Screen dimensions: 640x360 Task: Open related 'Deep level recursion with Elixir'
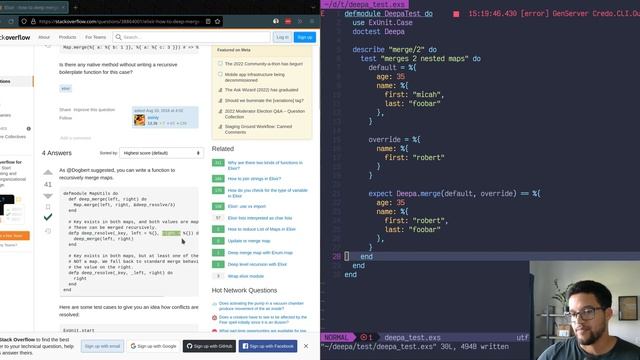tap(257, 264)
